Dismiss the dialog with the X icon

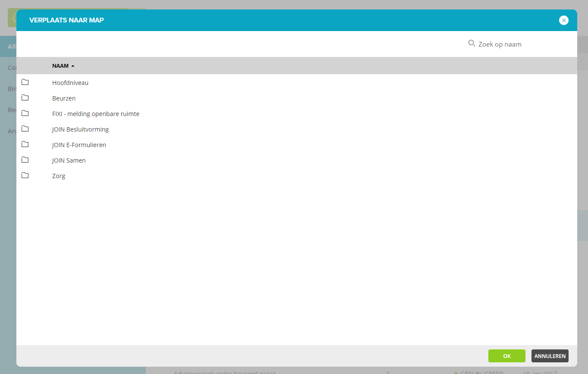click(563, 20)
